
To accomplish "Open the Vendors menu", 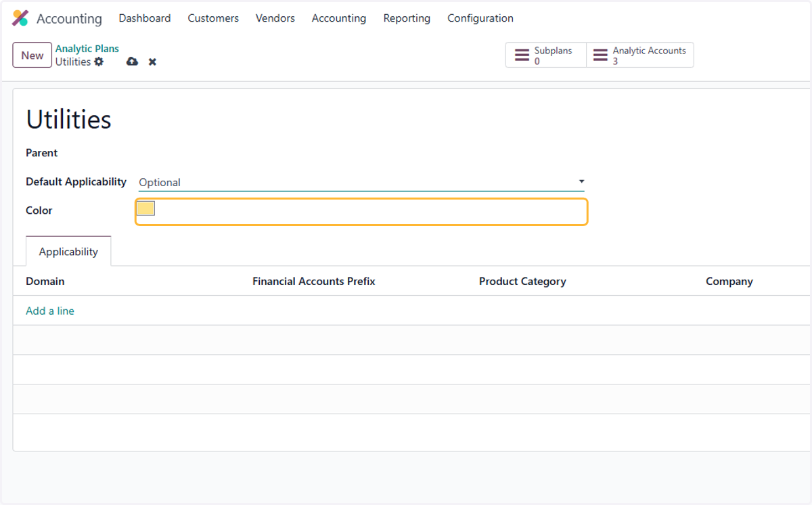I will coord(275,18).
